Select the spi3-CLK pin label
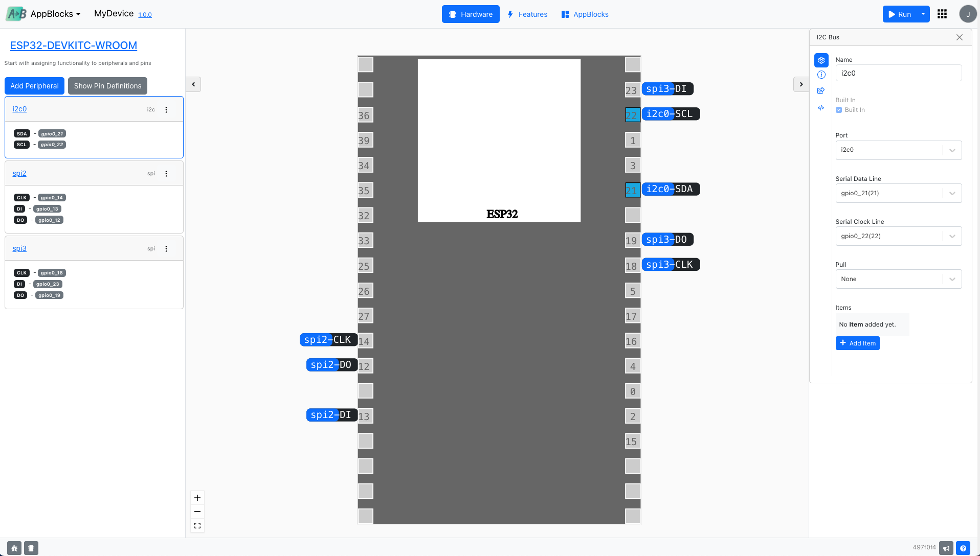This screenshot has width=980, height=556. [x=671, y=265]
